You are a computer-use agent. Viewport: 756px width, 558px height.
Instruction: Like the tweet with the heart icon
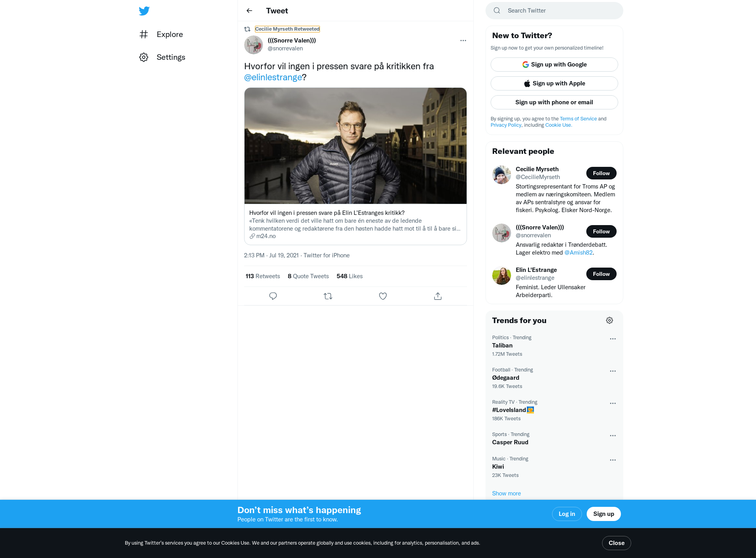pos(383,296)
